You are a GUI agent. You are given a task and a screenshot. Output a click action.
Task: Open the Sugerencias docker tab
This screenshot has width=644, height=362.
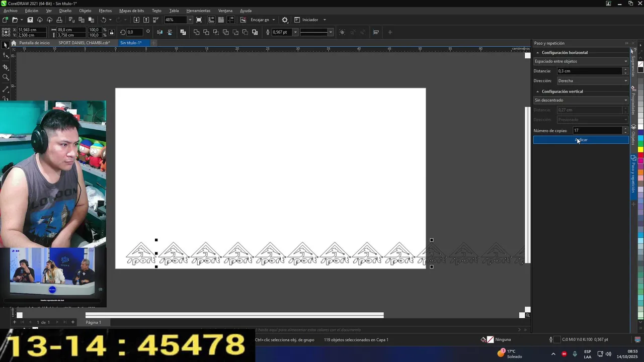click(633, 63)
